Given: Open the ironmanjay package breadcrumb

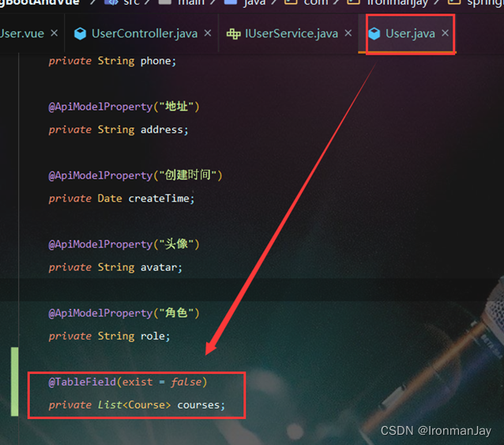Looking at the screenshot, I should 397,2.
